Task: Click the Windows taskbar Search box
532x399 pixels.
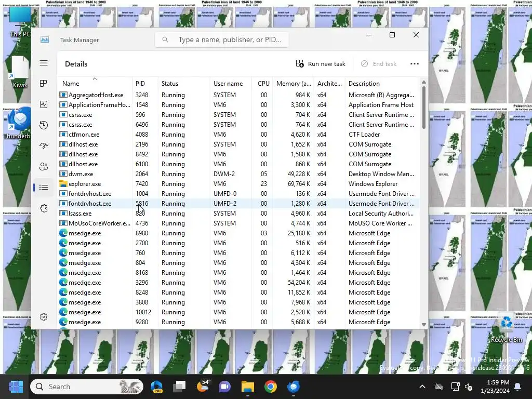Action: (87, 387)
